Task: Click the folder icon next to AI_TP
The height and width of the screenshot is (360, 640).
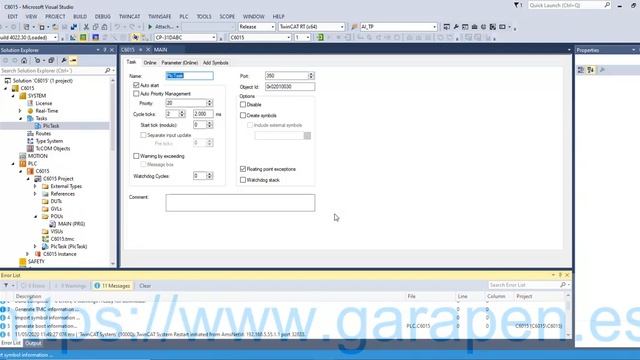Action: (354, 27)
